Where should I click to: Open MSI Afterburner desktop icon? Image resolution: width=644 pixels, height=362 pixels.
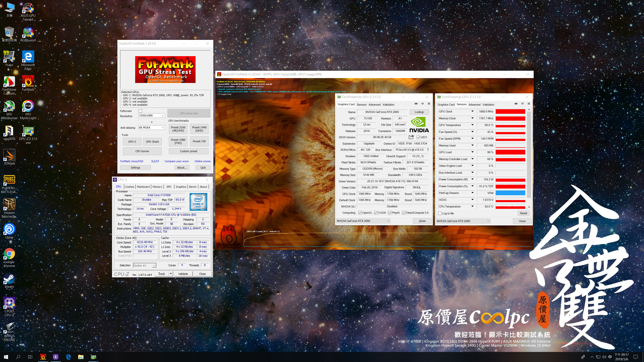point(9,110)
